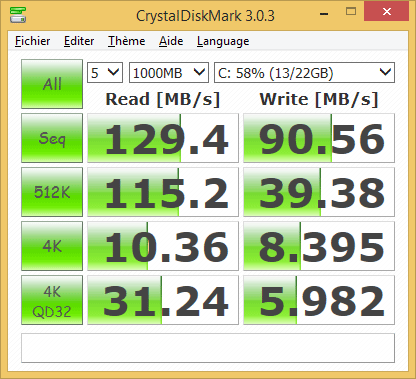Open the test count dropdown showing 5

tap(105, 72)
